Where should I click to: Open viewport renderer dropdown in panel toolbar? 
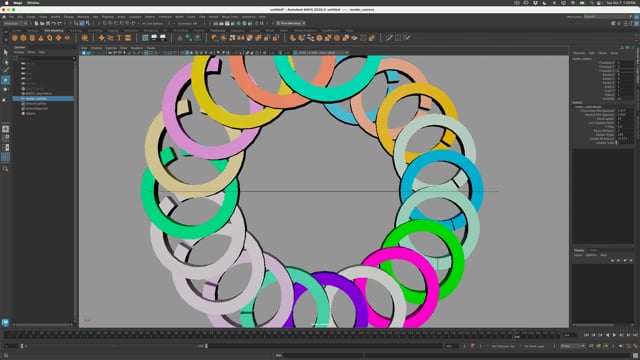[x=322, y=53]
